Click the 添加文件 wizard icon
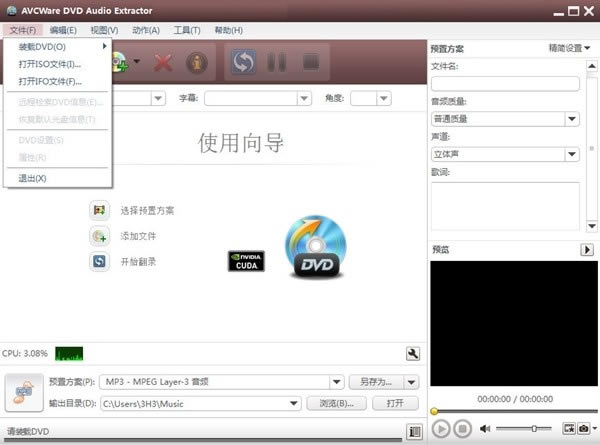This screenshot has width=600, height=445. [99, 236]
